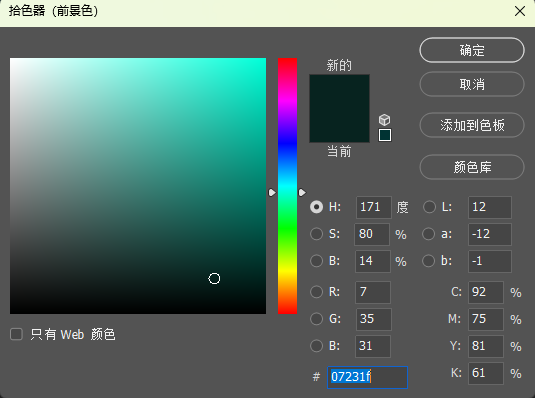Select the L lightness radio button
Viewport: 535px width, 398px height.
click(x=429, y=207)
